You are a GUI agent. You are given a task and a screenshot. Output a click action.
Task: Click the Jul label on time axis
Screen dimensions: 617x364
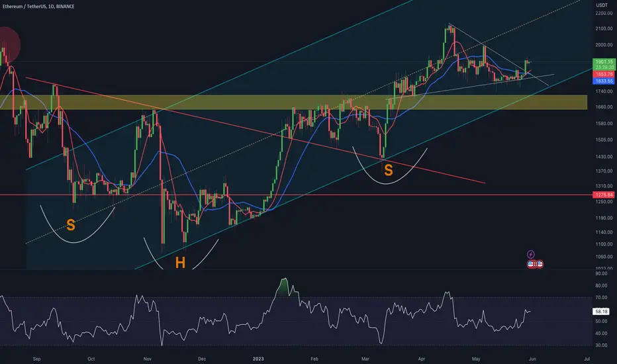tap(587, 359)
